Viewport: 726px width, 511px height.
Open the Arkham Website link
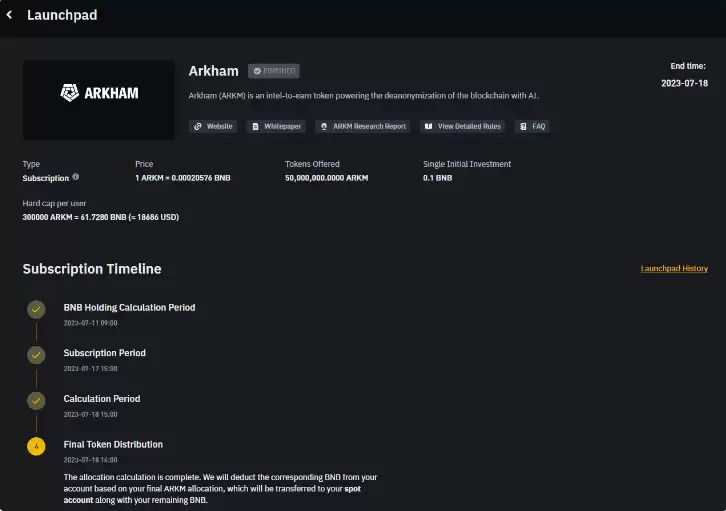point(214,127)
